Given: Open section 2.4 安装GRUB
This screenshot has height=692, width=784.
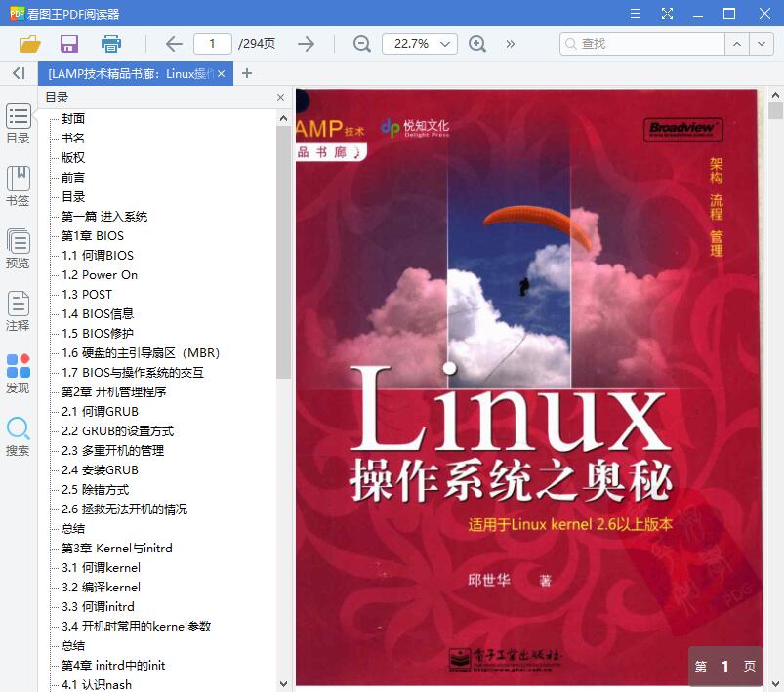Looking at the screenshot, I should [100, 469].
